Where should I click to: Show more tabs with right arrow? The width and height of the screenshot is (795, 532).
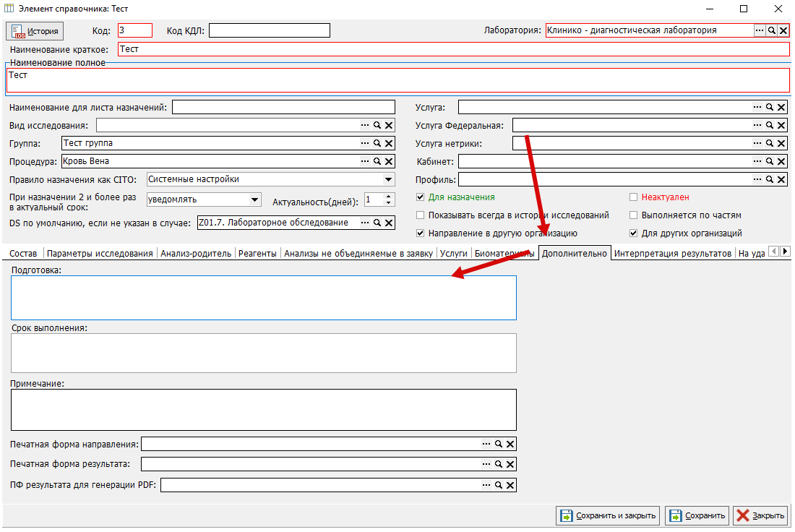click(x=785, y=251)
